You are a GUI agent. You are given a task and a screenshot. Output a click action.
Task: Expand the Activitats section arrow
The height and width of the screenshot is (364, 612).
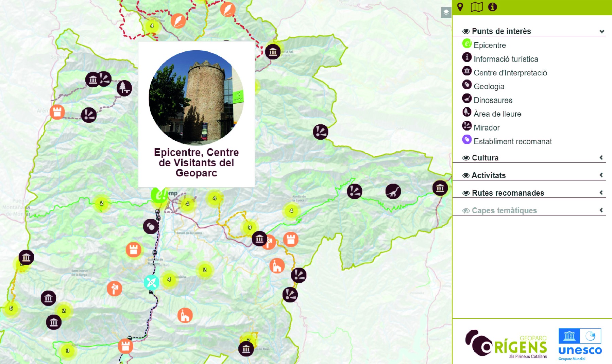pyautogui.click(x=601, y=175)
